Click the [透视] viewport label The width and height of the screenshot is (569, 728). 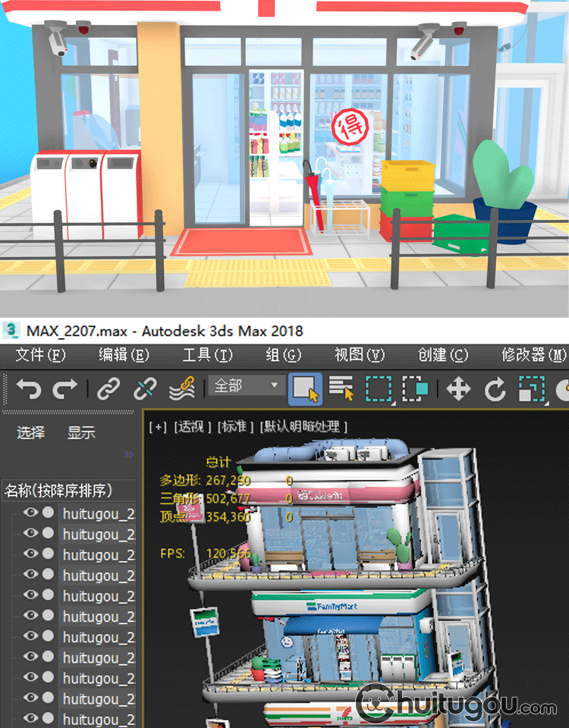point(193,426)
